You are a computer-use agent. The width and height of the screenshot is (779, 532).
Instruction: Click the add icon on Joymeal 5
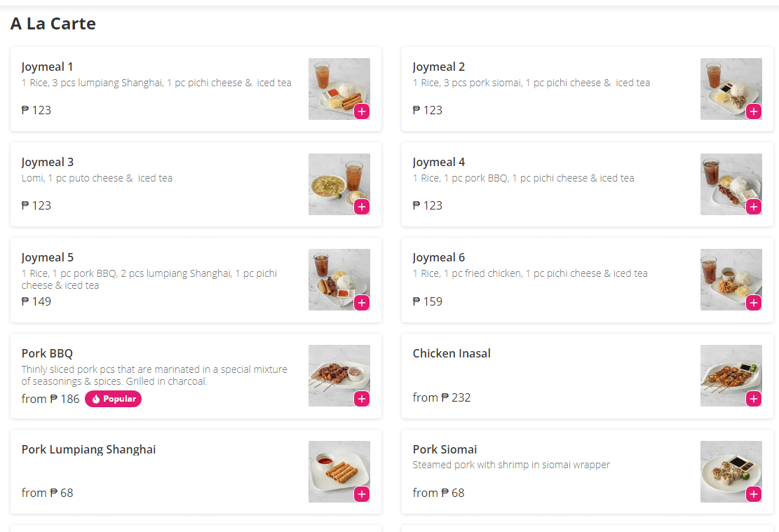tap(363, 303)
